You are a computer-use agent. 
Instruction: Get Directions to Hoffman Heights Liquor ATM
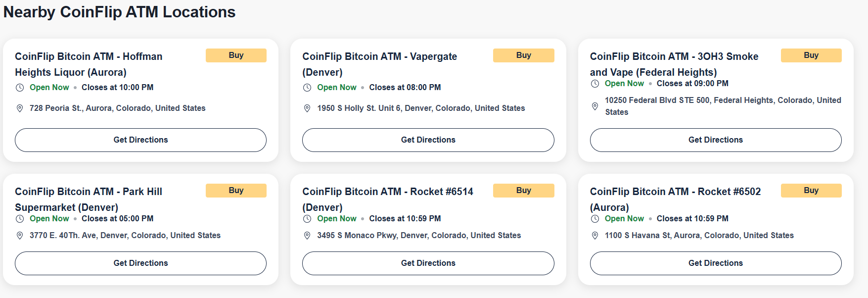click(x=140, y=140)
